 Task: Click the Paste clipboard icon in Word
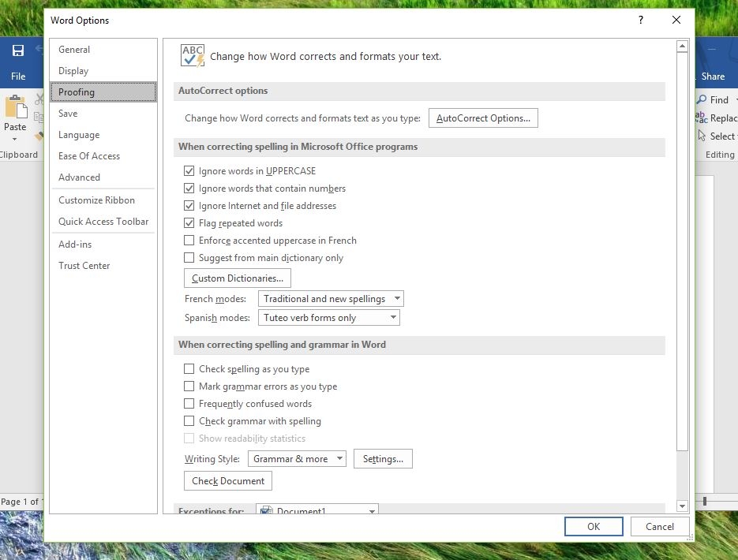pyautogui.click(x=16, y=106)
